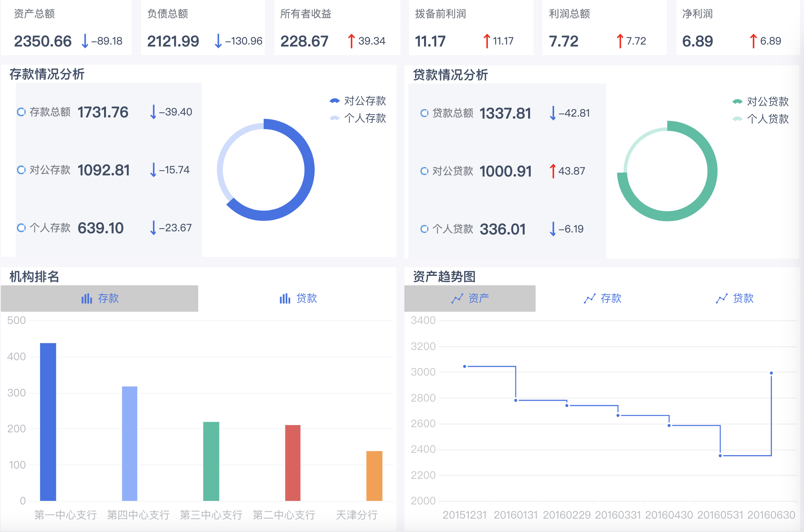Image resolution: width=804 pixels, height=532 pixels.
Task: Toggle the 对公贷款 legend item
Action: [x=761, y=102]
